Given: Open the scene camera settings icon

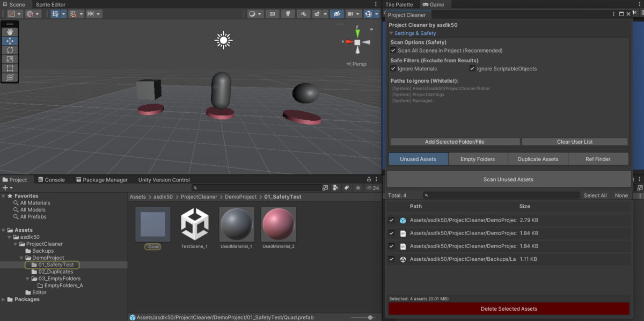Looking at the screenshot, I should [x=351, y=14].
